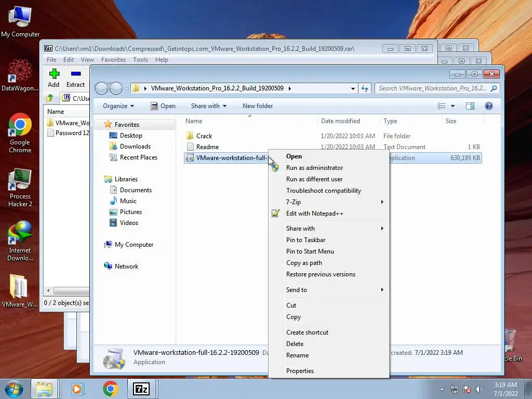This screenshot has width=532, height=399.
Task: Choose Cut in context menu
Action: click(x=291, y=305)
